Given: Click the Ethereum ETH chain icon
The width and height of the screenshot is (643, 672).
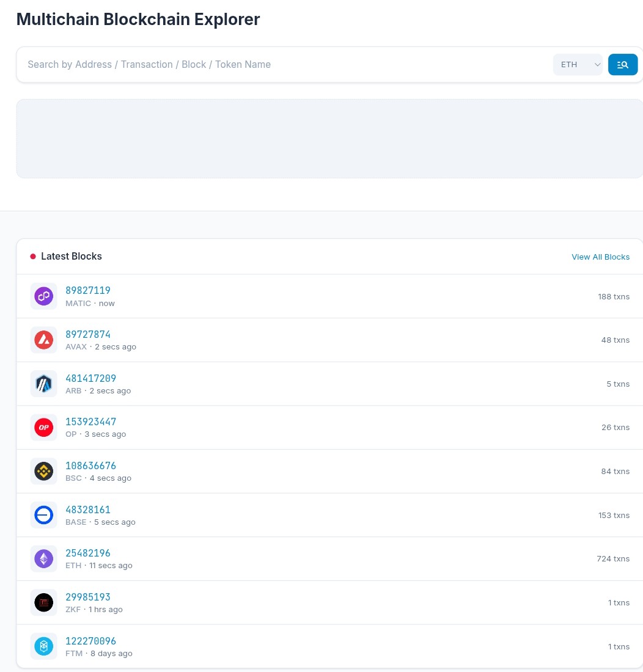Looking at the screenshot, I should point(44,559).
